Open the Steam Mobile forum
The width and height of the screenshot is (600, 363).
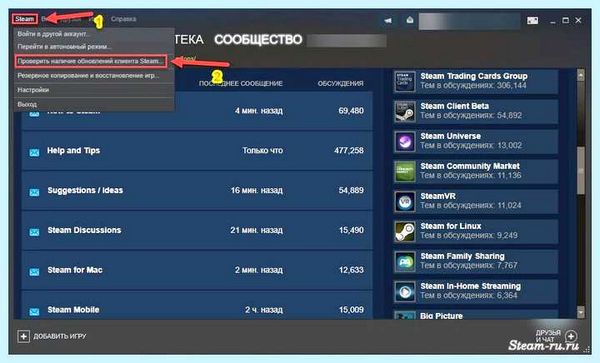click(x=73, y=309)
